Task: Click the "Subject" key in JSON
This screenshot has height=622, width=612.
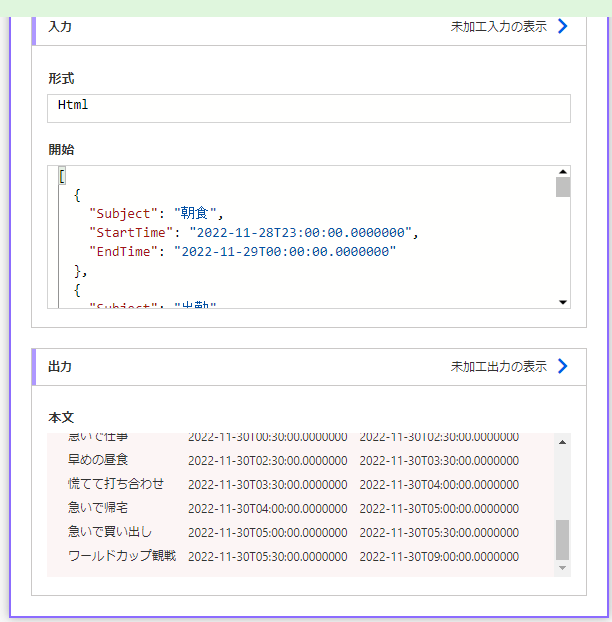Action: pyautogui.click(x=123, y=213)
